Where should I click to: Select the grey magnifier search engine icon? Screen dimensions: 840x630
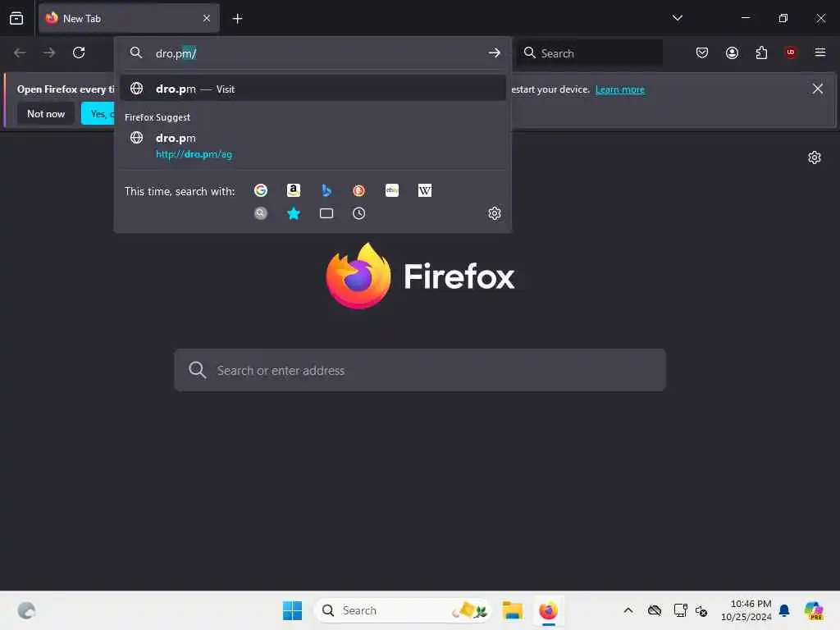coord(261,214)
